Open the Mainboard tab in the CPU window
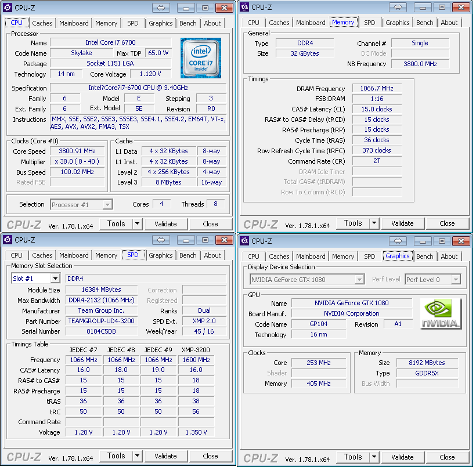 pos(74,23)
